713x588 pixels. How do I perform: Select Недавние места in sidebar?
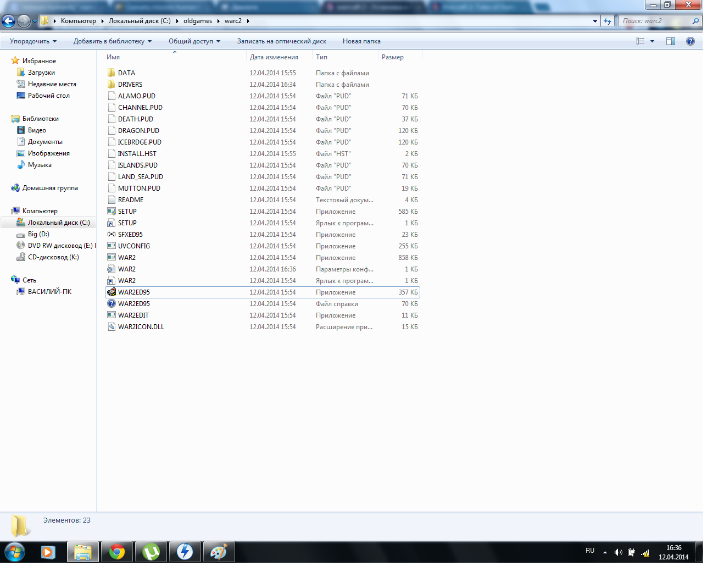[52, 84]
